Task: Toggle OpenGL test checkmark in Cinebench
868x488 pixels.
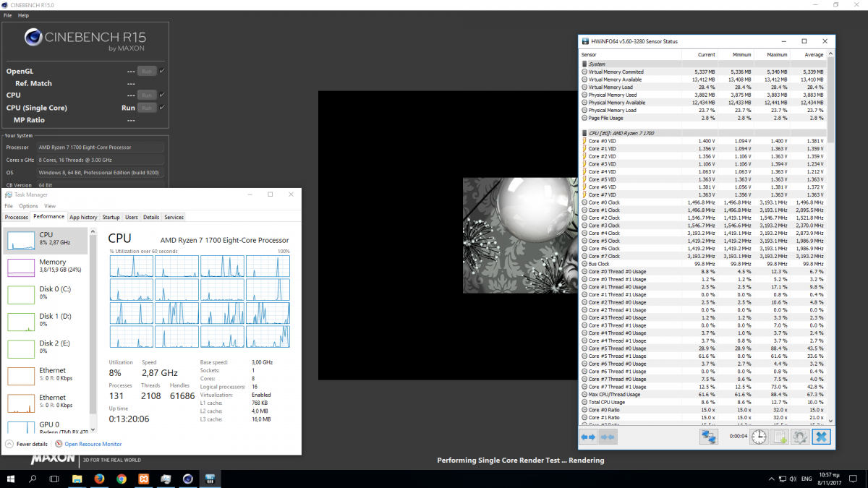Action: coord(162,71)
